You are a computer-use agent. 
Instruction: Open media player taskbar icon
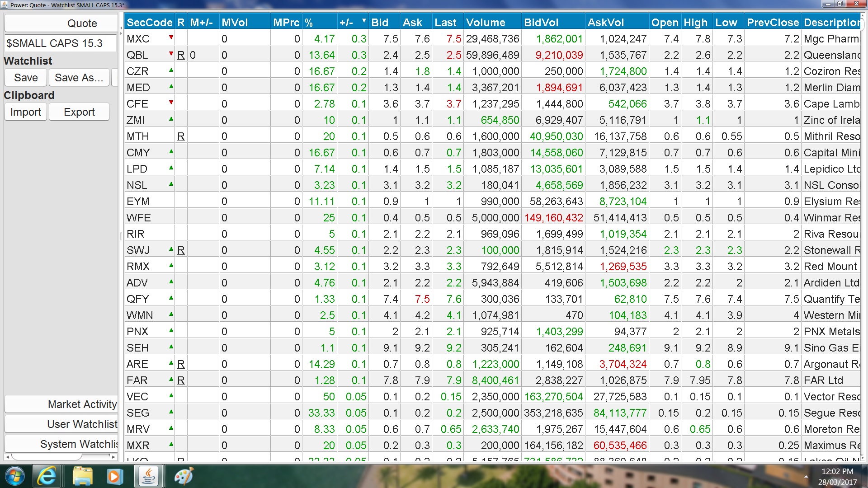coord(115,476)
